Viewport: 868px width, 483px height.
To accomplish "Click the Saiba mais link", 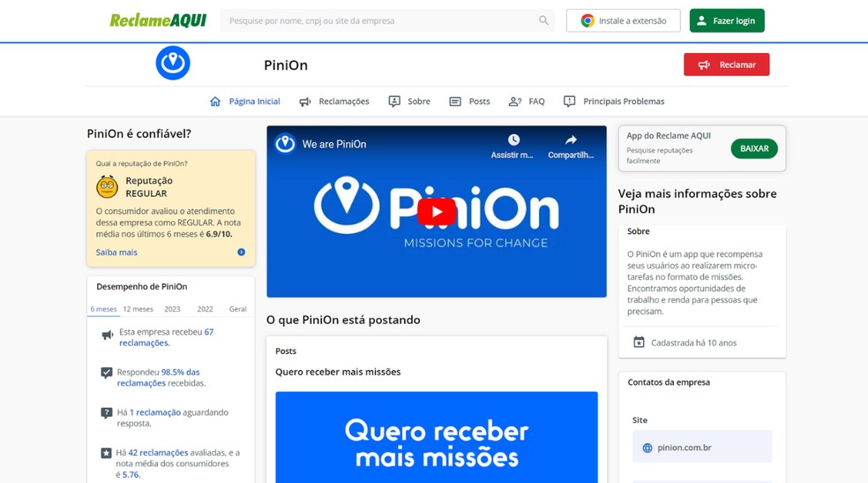I will tap(116, 252).
